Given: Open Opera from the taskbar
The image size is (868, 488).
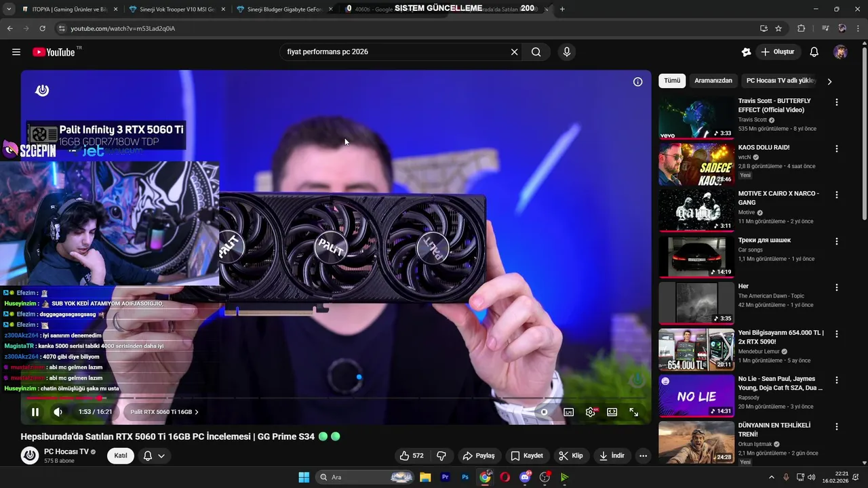Looking at the screenshot, I should point(505,477).
